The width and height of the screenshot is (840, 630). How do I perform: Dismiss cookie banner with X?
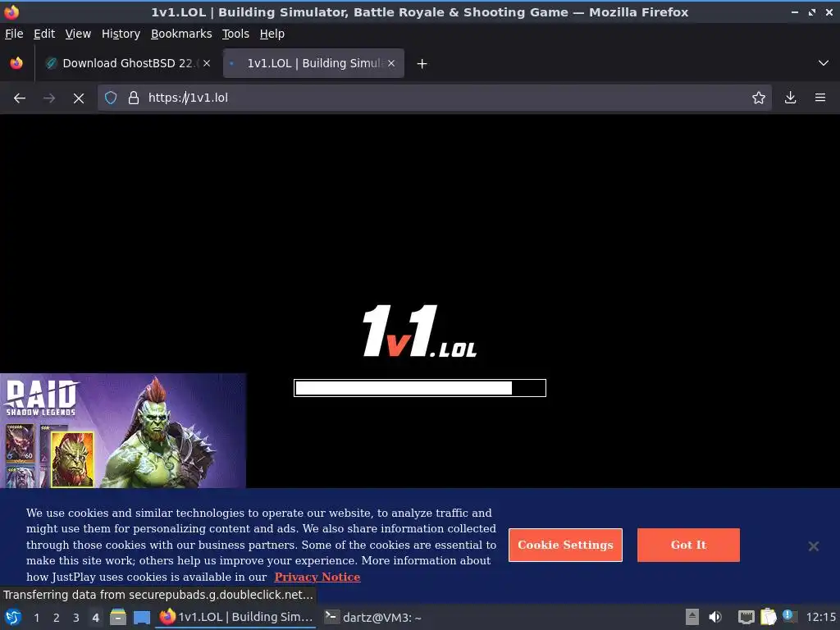pos(813,546)
